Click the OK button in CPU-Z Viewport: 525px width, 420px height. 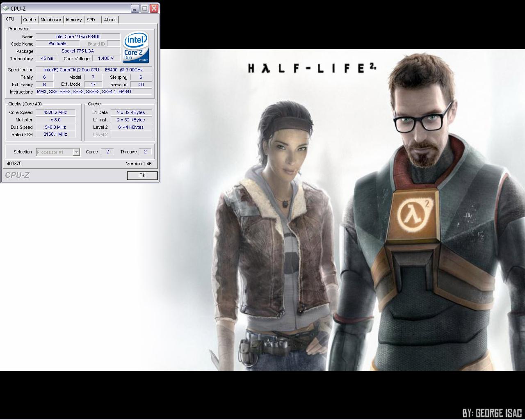coord(142,175)
